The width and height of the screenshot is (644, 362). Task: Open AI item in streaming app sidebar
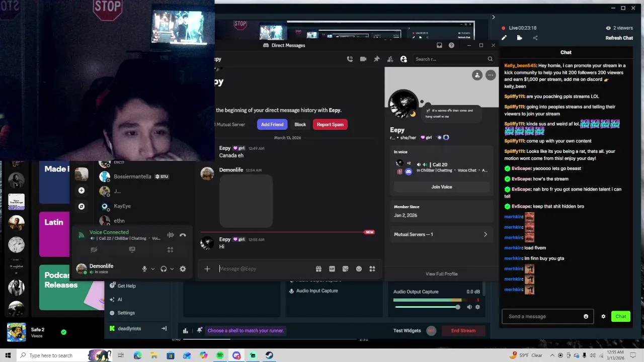tap(115, 299)
